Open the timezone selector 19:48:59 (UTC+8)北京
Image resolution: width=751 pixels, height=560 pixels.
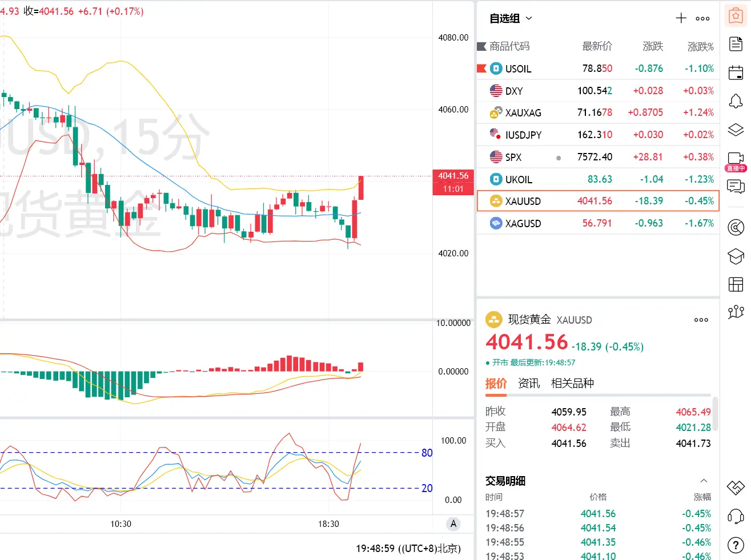click(x=408, y=549)
